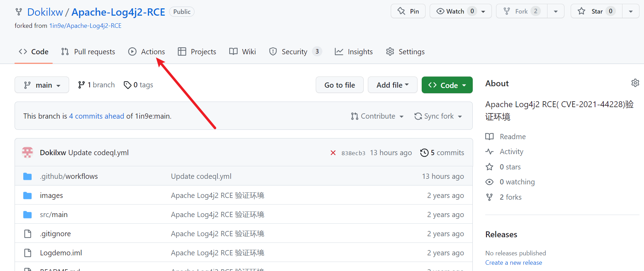
Task: Expand the main branch selector
Action: [42, 85]
